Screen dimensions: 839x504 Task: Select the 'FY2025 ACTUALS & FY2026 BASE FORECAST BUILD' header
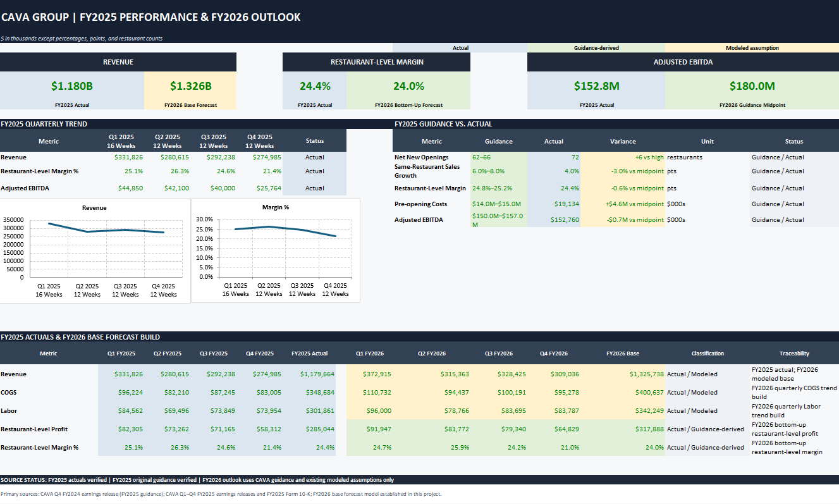(x=419, y=337)
